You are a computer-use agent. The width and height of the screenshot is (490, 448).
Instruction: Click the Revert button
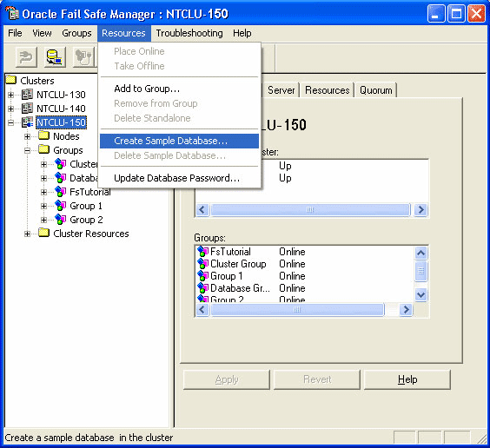pyautogui.click(x=317, y=379)
